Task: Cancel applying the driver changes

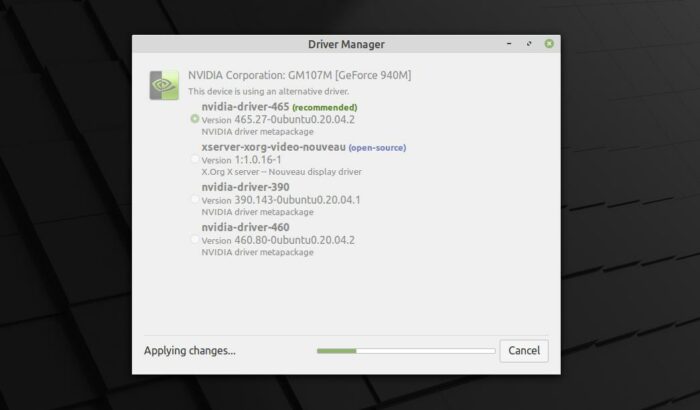Action: pyautogui.click(x=524, y=351)
